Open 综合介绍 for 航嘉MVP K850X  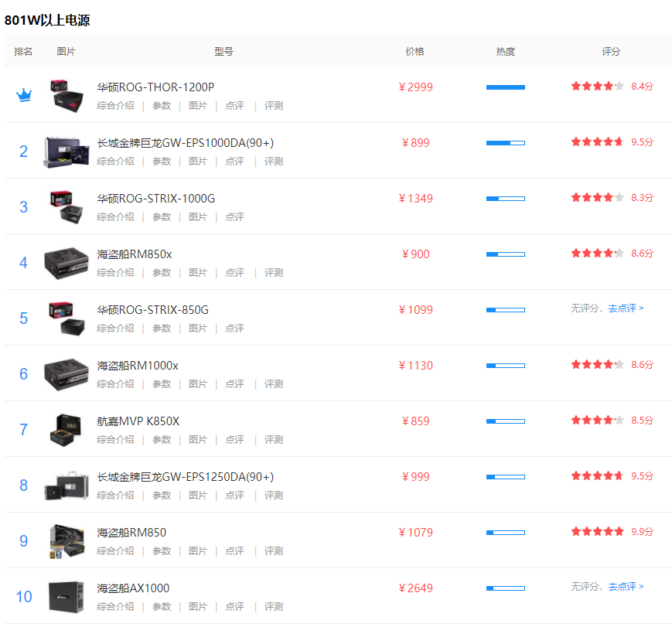115,440
